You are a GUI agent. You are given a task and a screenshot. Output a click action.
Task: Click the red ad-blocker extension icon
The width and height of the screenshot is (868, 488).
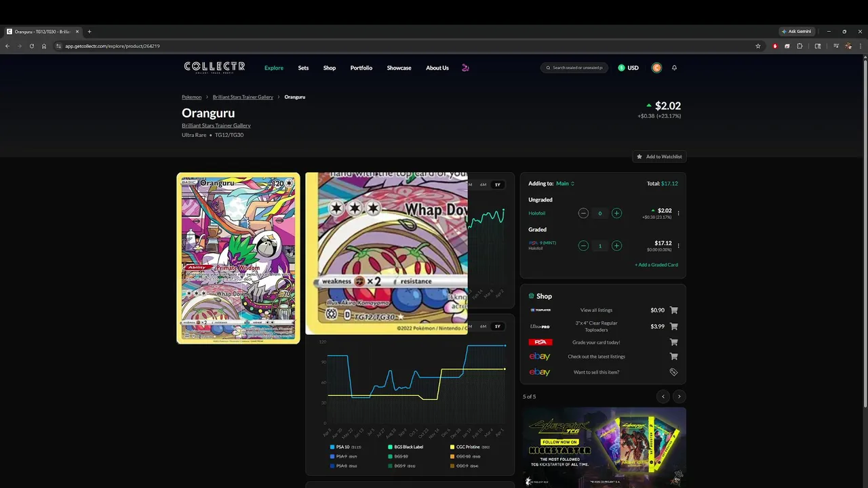click(775, 46)
